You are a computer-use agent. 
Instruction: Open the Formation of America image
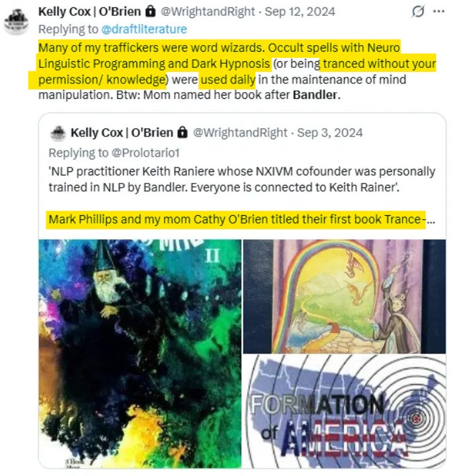pyautogui.click(x=345, y=411)
